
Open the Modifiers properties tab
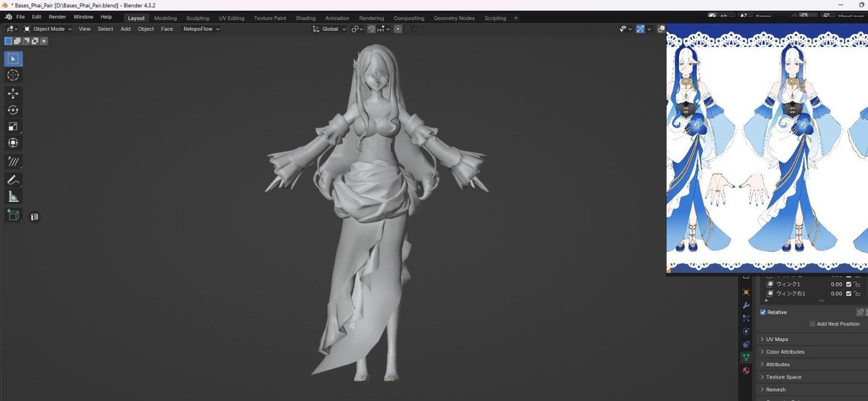click(746, 305)
